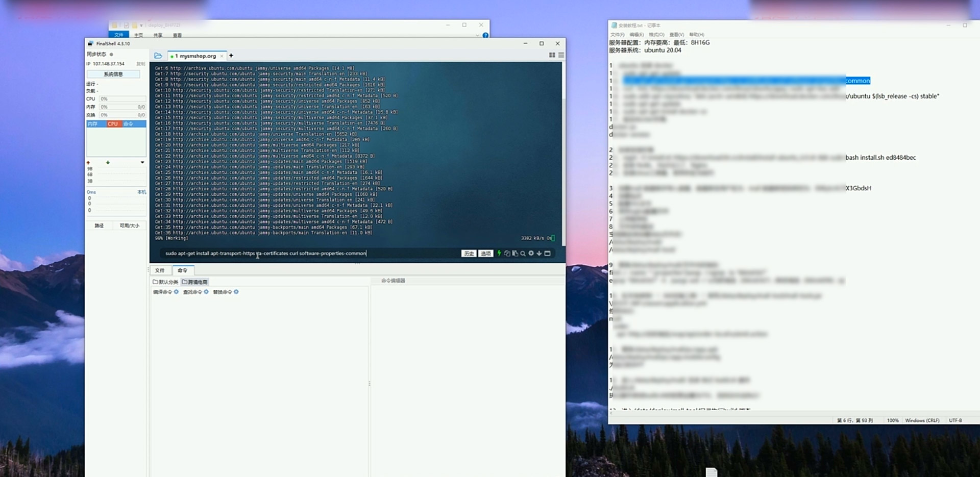Viewport: 980px width, 477px height.
Task: Click in the command input field
Action: 306,254
